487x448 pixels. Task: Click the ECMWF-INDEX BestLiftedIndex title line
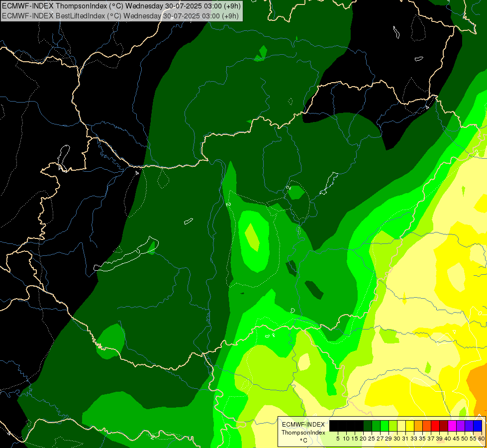(x=120, y=16)
